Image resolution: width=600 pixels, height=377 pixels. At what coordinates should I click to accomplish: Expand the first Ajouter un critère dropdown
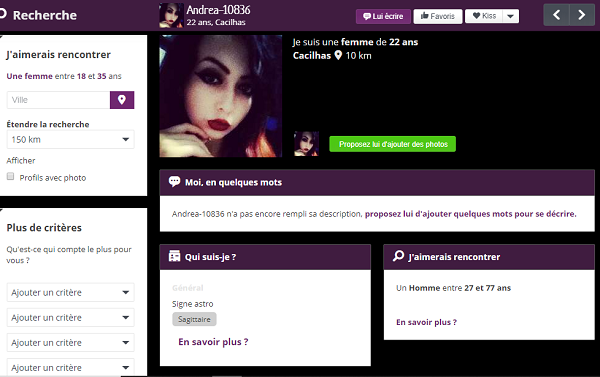[70, 292]
